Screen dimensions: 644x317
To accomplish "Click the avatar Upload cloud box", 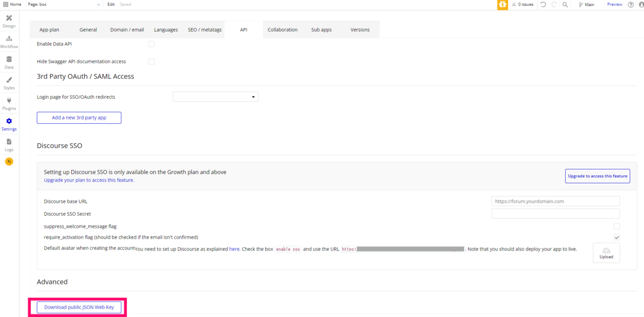I will 606,253.
